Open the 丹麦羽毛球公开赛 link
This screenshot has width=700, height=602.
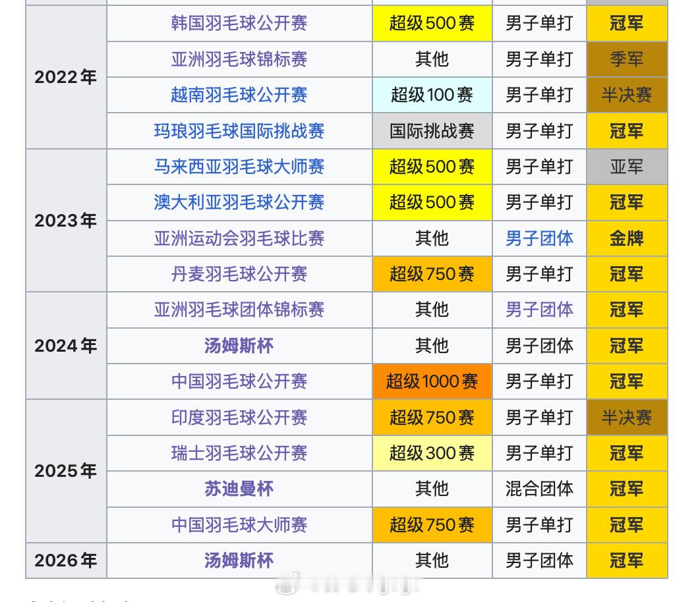(x=239, y=274)
